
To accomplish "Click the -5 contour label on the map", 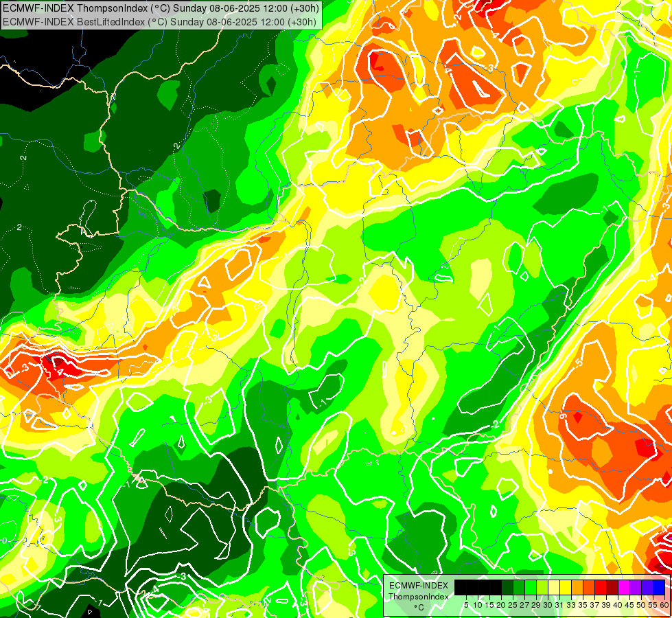I will pos(579,363).
